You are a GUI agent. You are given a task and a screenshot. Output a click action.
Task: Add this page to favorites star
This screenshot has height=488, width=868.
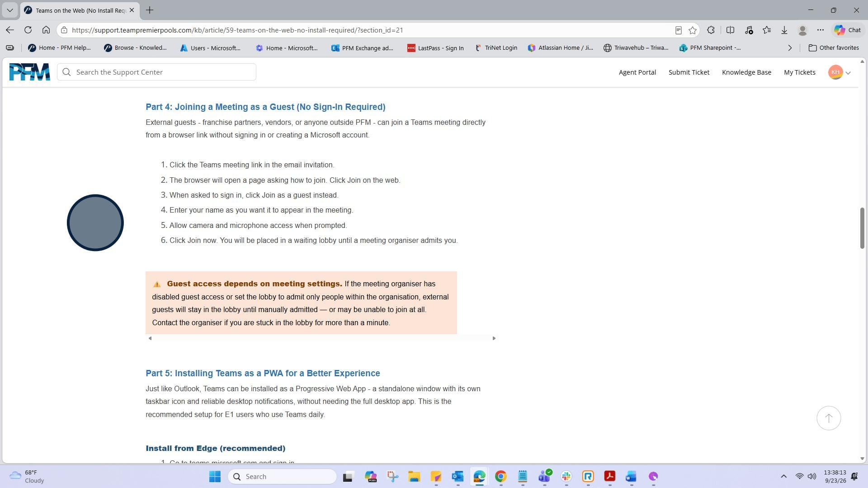(693, 30)
